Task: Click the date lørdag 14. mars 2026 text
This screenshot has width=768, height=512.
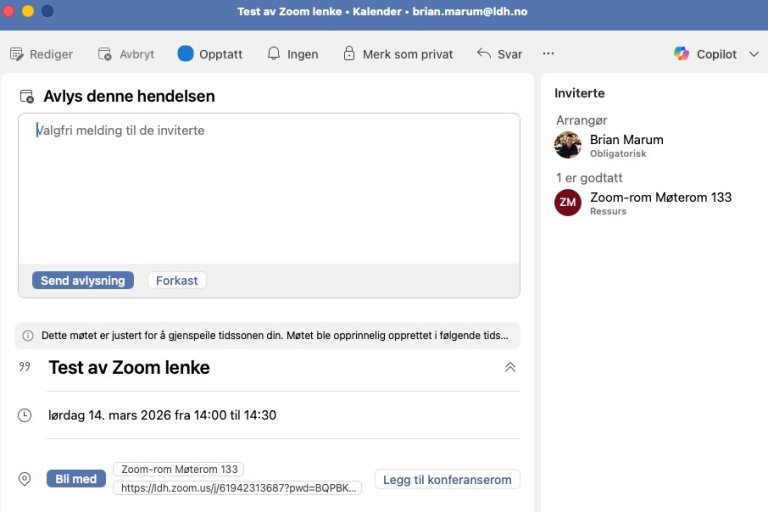Action: point(162,415)
